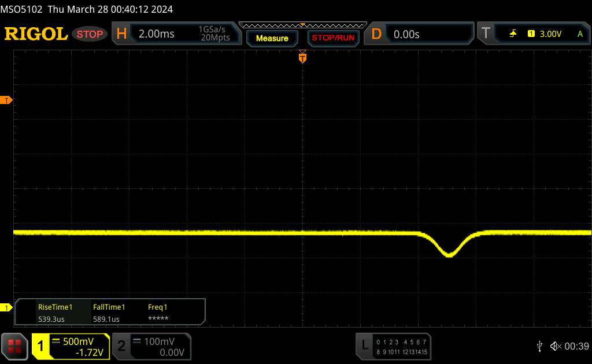Select the orange trigger level marker on left edge

[x=8, y=101]
